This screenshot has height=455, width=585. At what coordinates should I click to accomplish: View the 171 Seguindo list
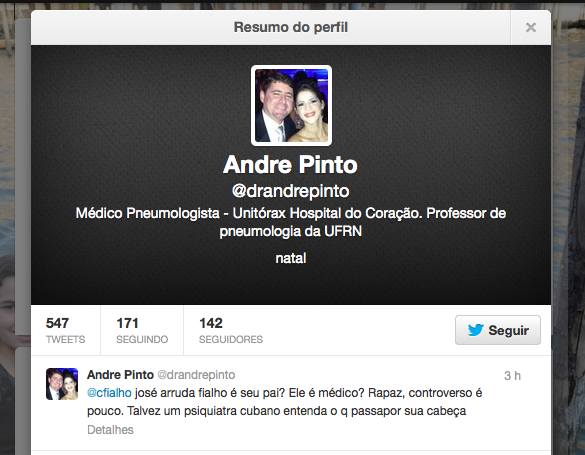click(142, 330)
